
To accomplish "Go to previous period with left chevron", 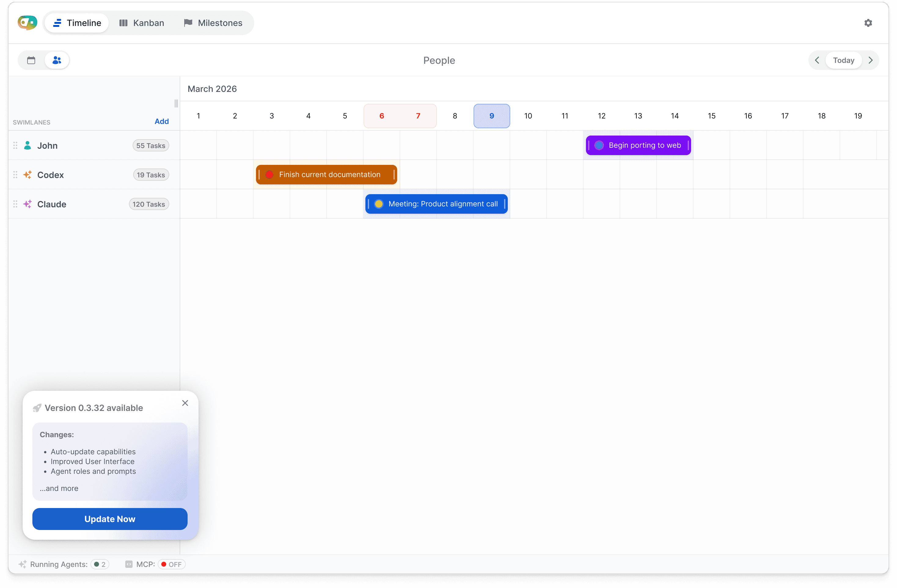I will 817,60.
